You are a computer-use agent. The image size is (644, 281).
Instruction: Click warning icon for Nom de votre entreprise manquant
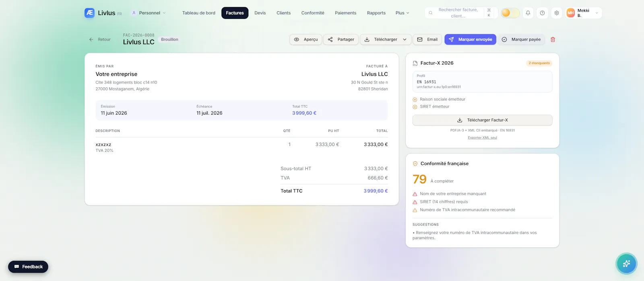click(415, 194)
